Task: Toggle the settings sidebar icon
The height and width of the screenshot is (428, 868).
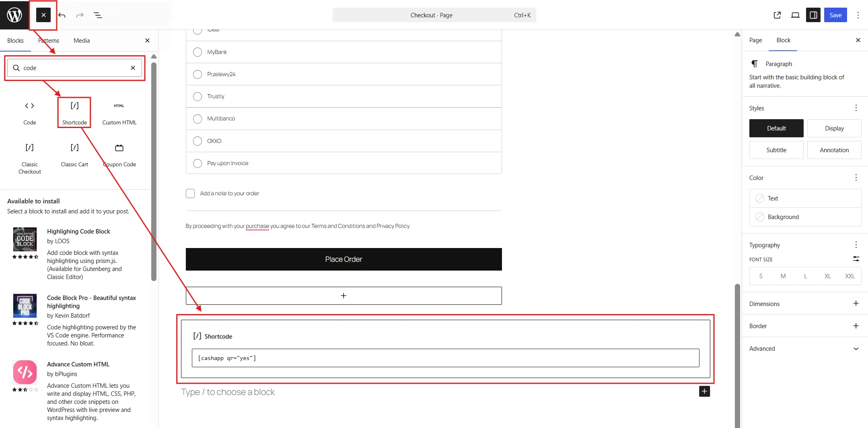Action: [x=813, y=15]
